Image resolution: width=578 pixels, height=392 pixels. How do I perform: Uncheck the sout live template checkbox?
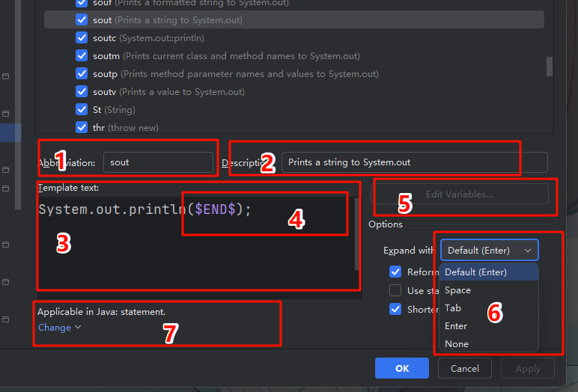tap(82, 20)
